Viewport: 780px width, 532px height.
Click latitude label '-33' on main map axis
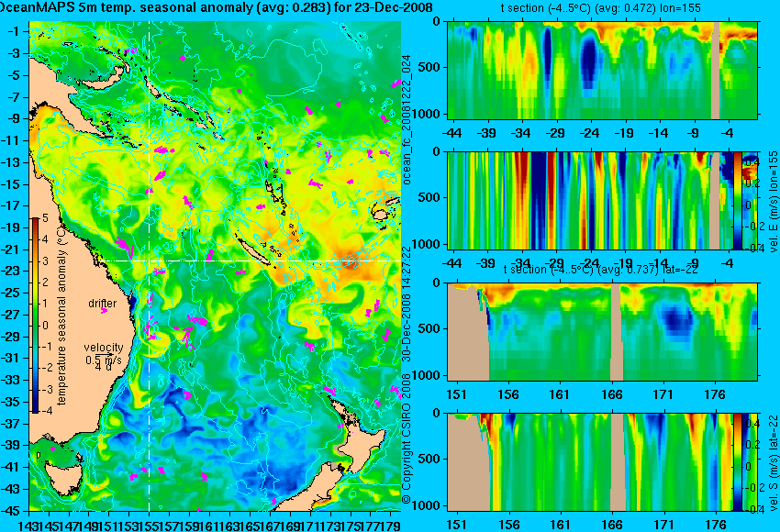[x=11, y=380]
